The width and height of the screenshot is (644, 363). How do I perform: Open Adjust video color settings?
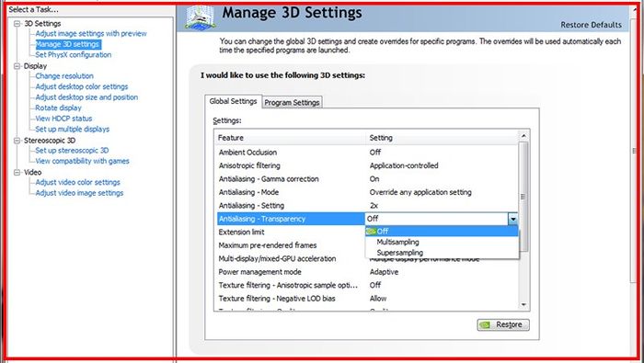click(x=77, y=183)
